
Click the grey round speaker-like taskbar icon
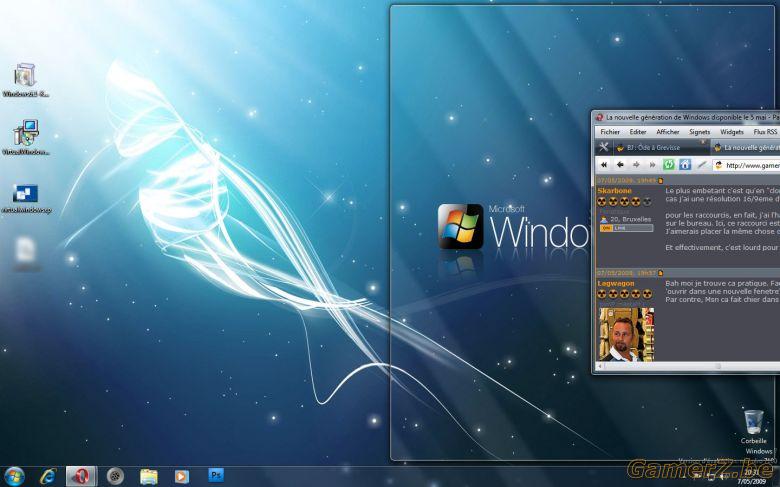point(115,477)
